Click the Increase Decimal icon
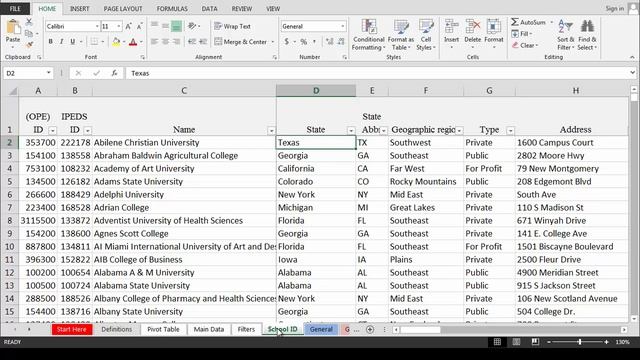The image size is (640, 360). (x=330, y=42)
